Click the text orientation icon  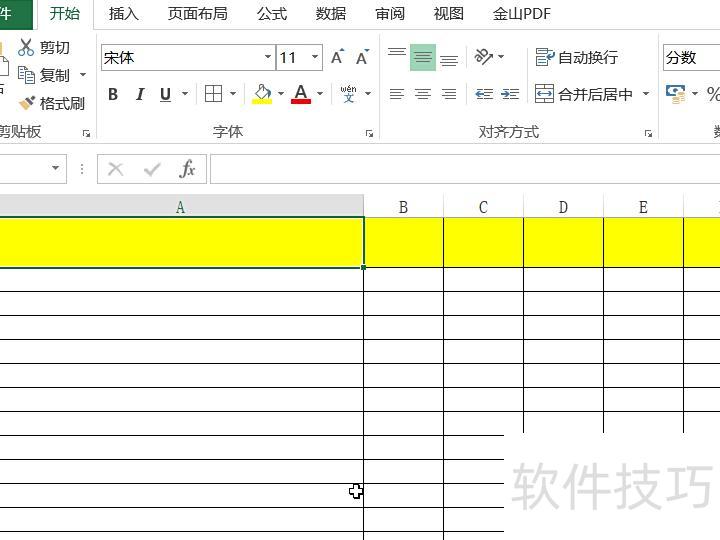[484, 57]
